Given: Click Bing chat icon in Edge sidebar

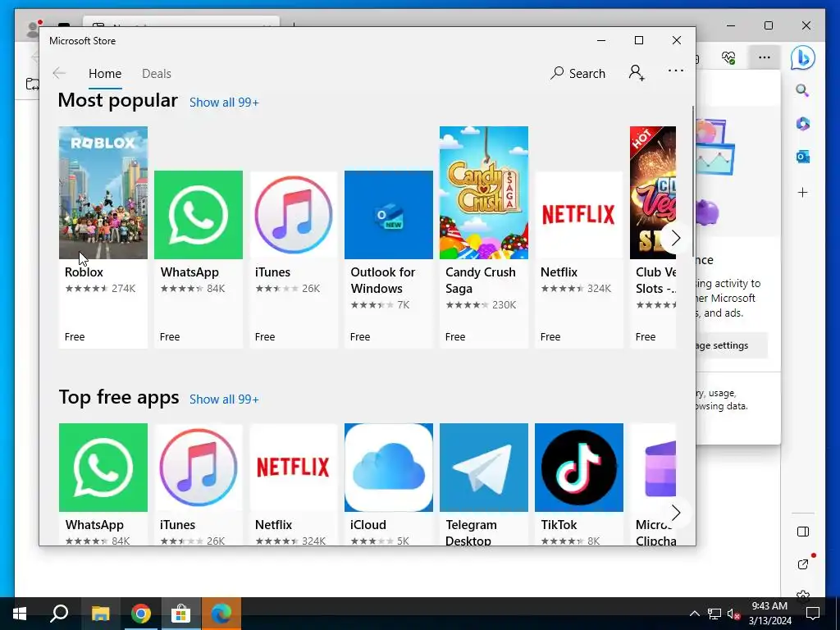Looking at the screenshot, I should click(802, 58).
